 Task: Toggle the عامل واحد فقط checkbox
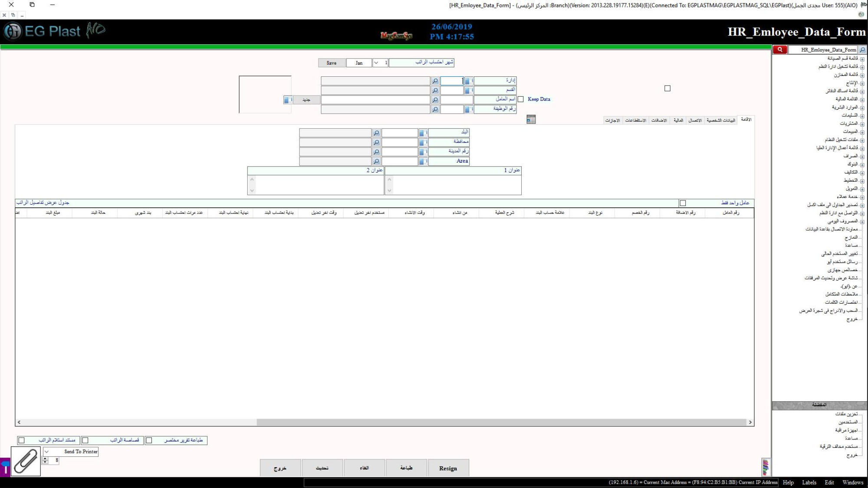pos(683,203)
